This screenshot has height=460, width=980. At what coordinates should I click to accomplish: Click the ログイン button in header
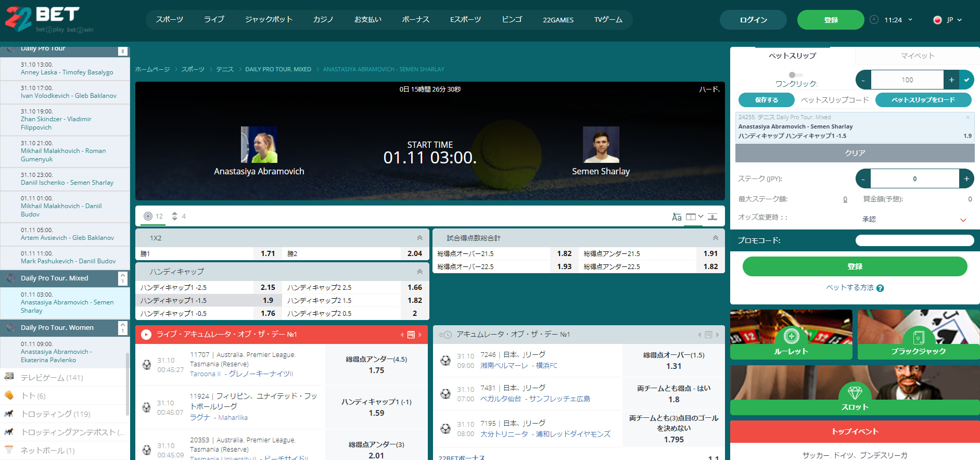(x=754, y=20)
